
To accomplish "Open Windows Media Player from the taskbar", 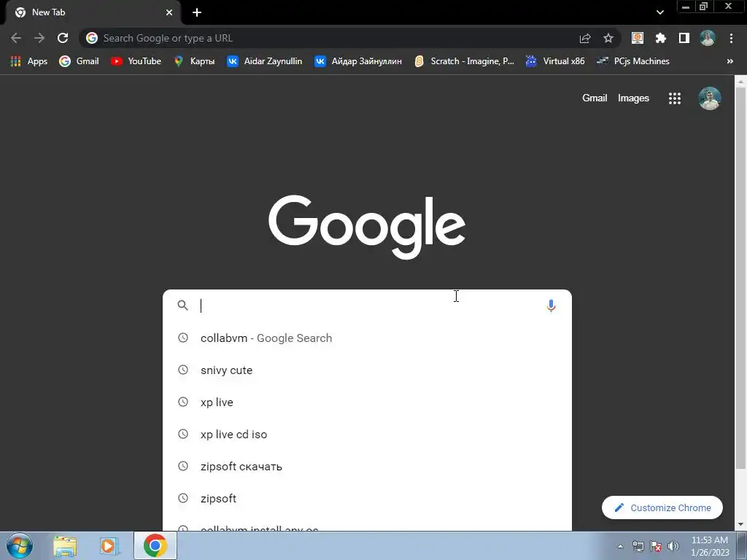I will [x=109, y=545].
